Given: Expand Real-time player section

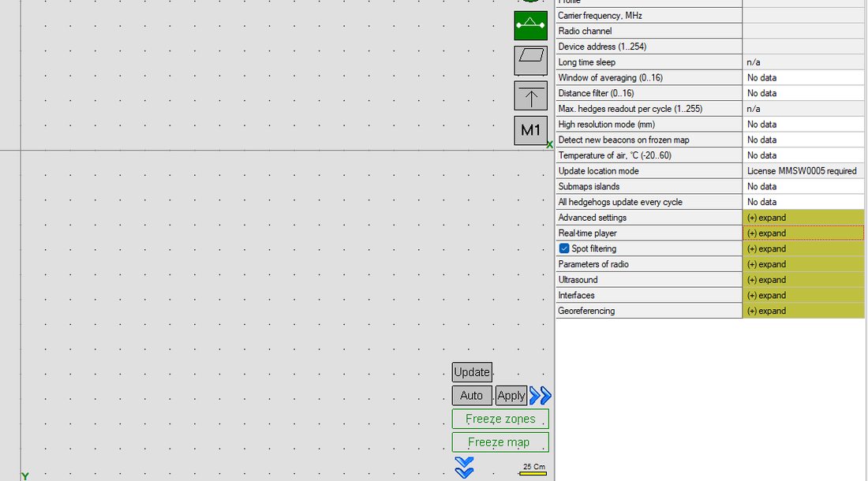Looking at the screenshot, I should pos(803,233).
